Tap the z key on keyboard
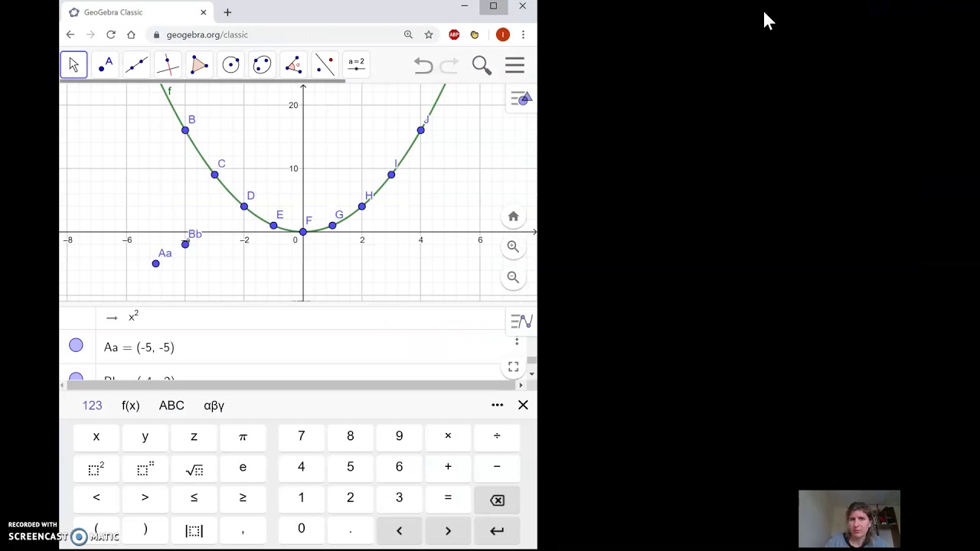This screenshot has width=980, height=551. pos(194,436)
